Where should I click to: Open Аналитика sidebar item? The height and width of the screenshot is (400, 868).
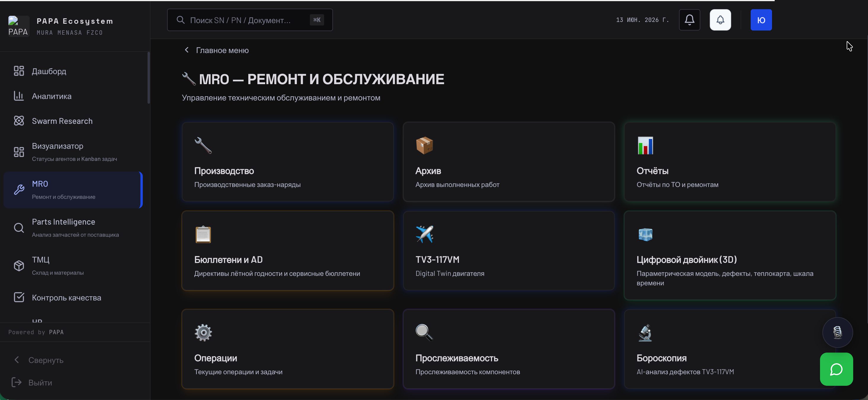click(x=73, y=96)
